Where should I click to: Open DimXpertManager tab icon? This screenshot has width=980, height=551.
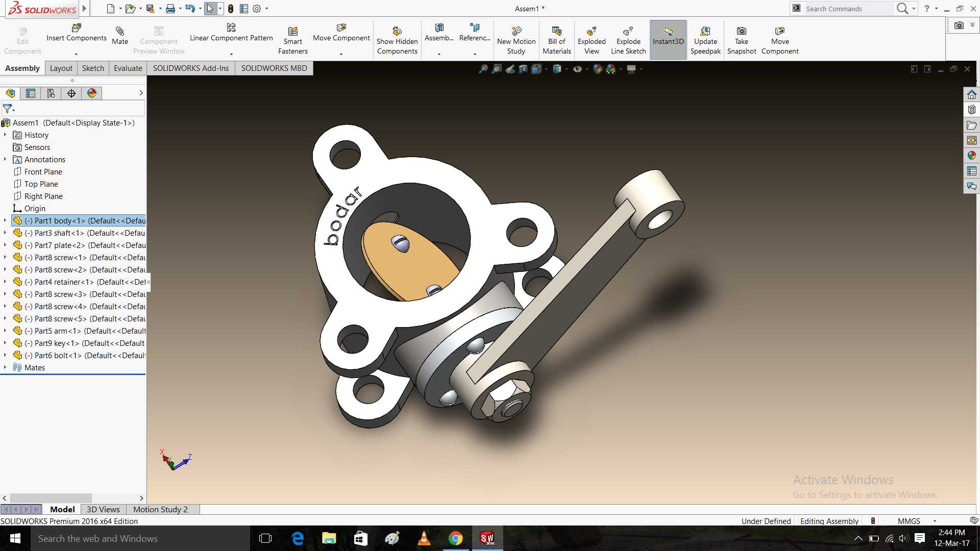click(71, 93)
